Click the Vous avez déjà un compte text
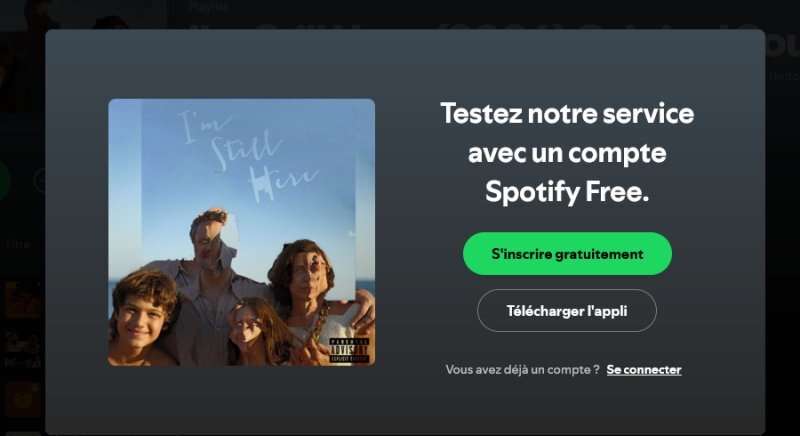The width and height of the screenshot is (800, 436). click(522, 370)
